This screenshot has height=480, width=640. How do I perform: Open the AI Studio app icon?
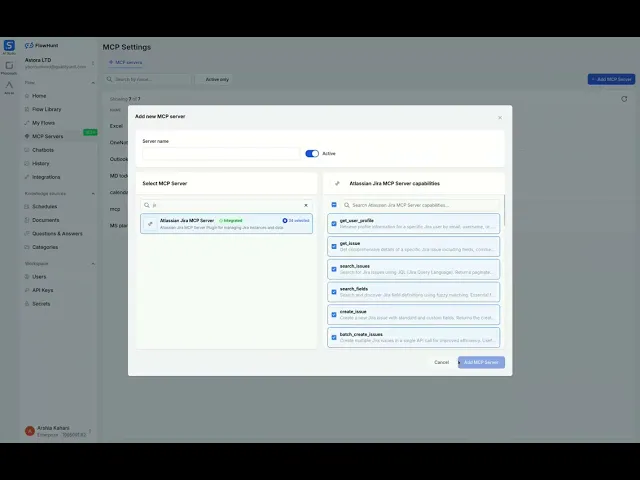[x=9, y=46]
